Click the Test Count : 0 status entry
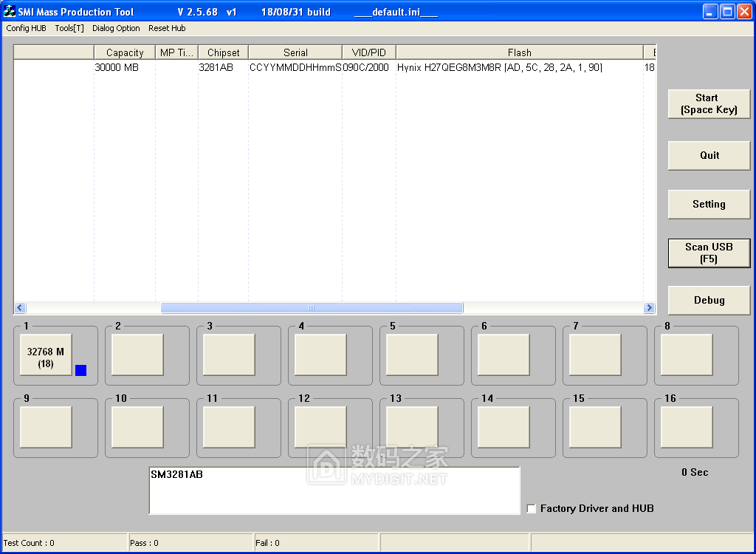756x554 pixels. [65, 543]
